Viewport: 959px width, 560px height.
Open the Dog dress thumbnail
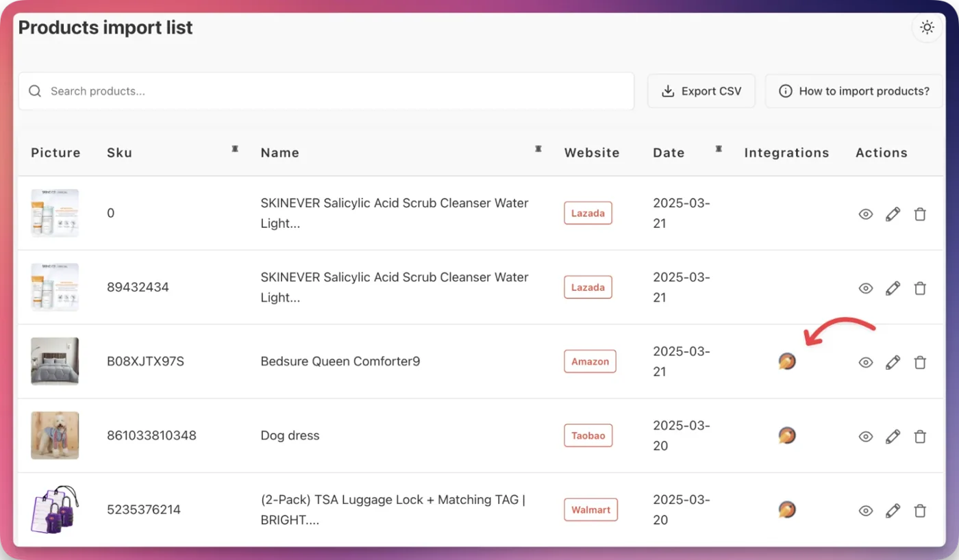pyautogui.click(x=55, y=435)
